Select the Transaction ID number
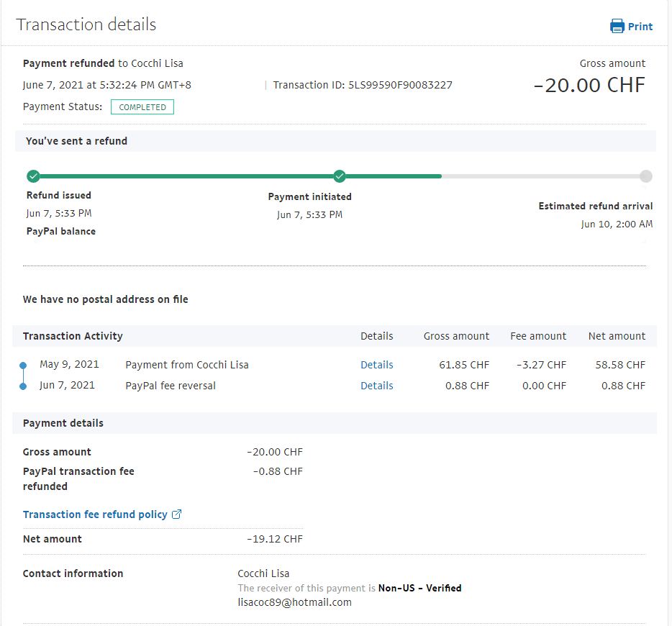This screenshot has height=626, width=672. pyautogui.click(x=400, y=85)
